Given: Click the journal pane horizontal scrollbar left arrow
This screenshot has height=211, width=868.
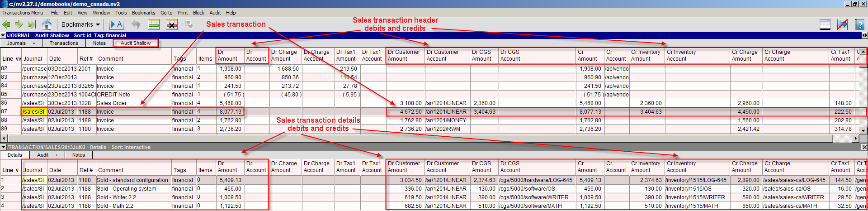Looking at the screenshot, I should click(4, 138).
